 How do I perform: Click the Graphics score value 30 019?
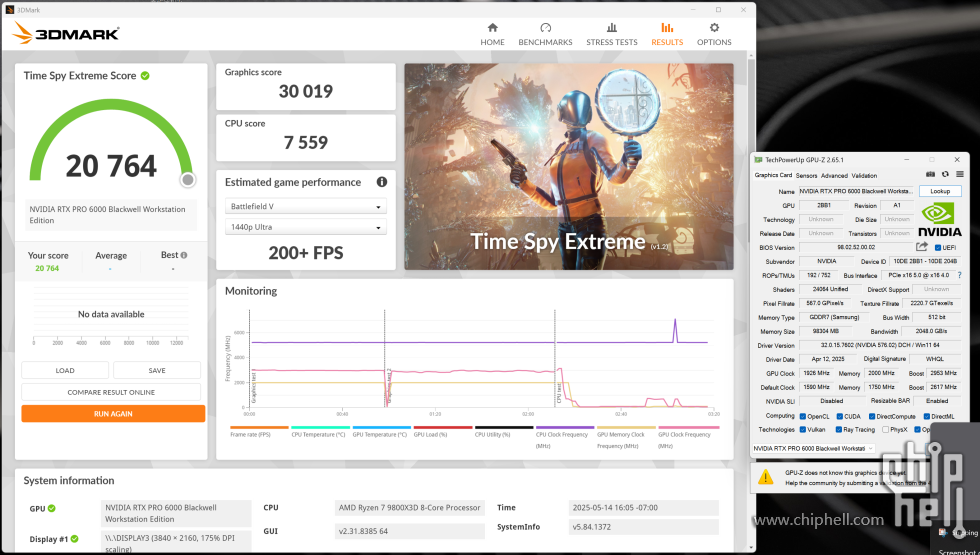tap(306, 91)
